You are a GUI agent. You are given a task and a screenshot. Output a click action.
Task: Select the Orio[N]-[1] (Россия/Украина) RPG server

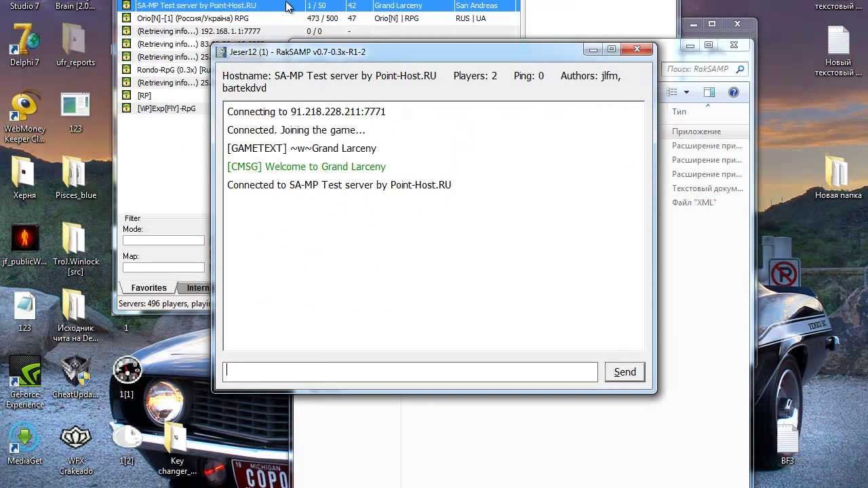pos(320,18)
